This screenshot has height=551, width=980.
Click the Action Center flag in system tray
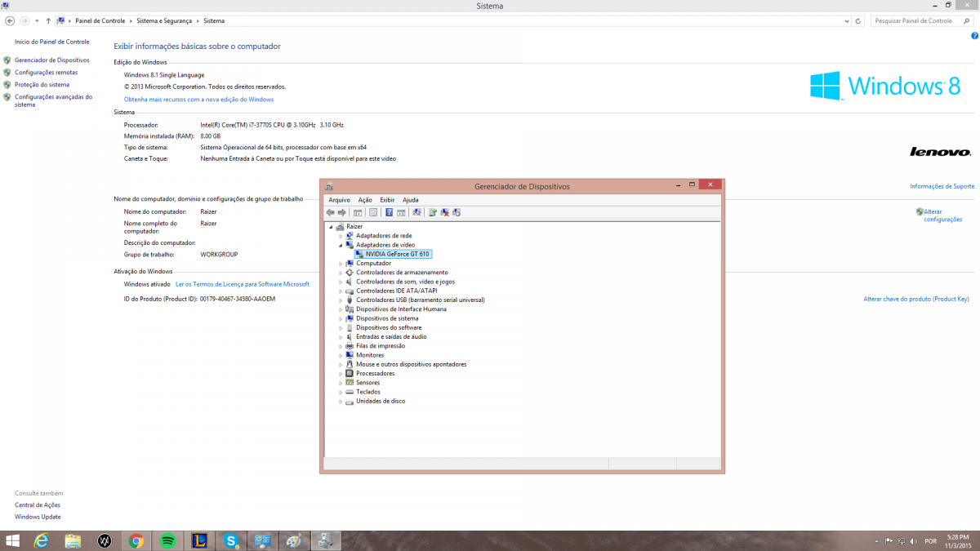[x=888, y=541]
